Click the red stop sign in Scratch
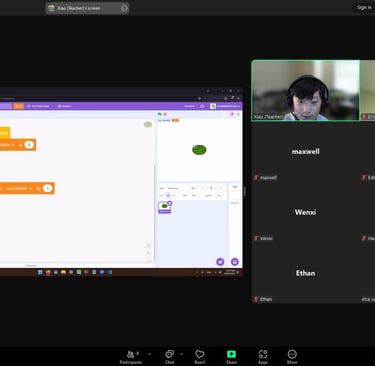This screenshot has height=366, width=375. tap(165, 114)
